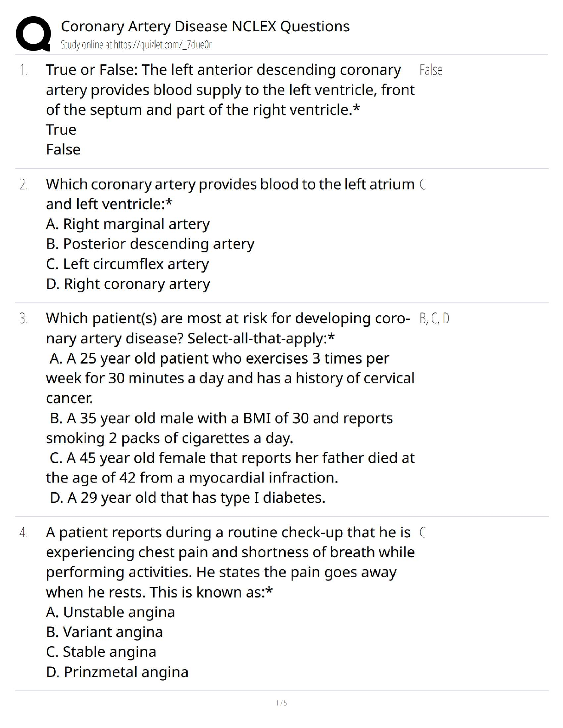563x728 pixels.
Task: Choose B. Posterior descending artery
Action: [x=150, y=244]
